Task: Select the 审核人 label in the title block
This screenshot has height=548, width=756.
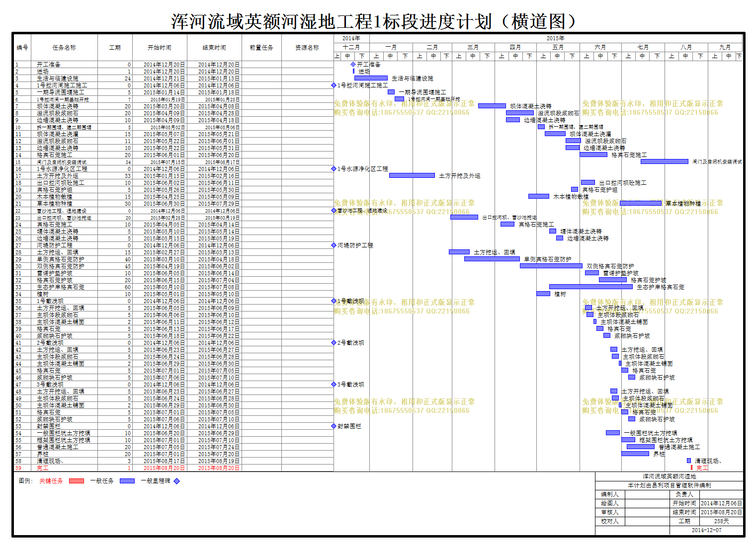Action: 610,512
